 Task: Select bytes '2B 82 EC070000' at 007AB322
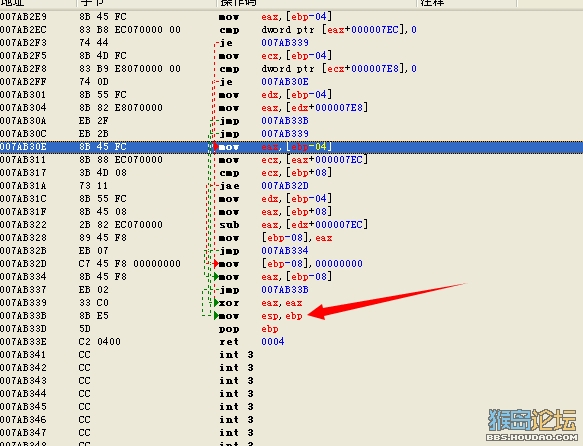[x=120, y=225]
